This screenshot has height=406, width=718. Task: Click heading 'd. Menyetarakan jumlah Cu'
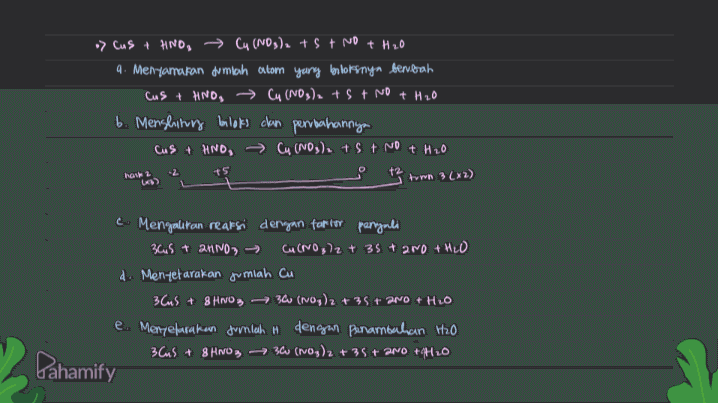(206, 274)
